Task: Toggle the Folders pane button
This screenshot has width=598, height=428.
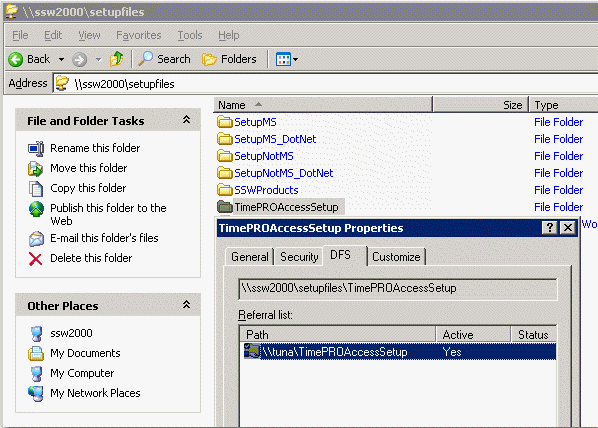Action: pos(229,59)
